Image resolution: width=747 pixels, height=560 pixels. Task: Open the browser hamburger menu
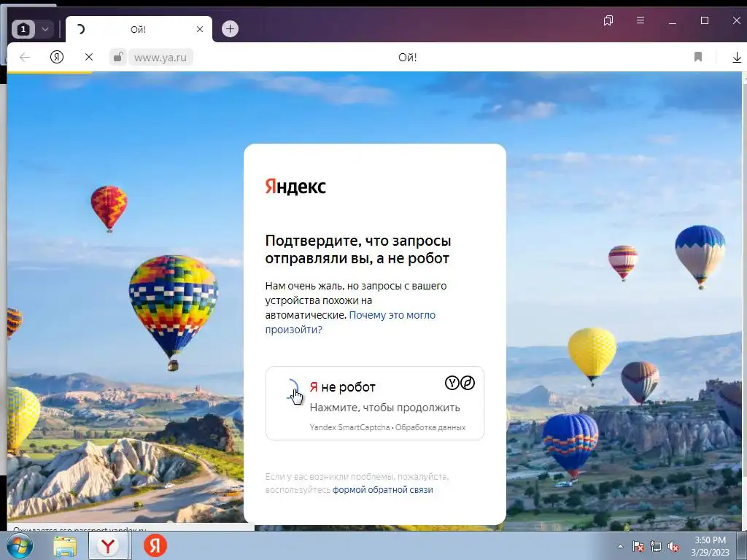pos(640,20)
